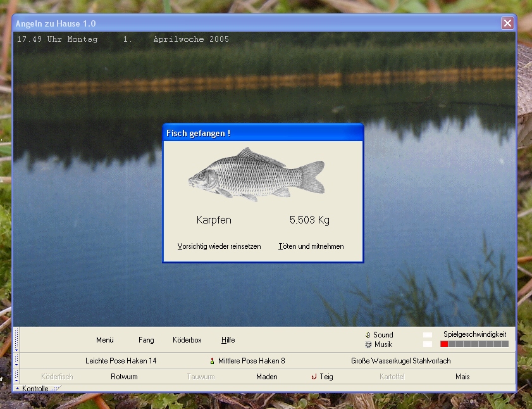Image resolution: width=532 pixels, height=409 pixels.
Task: Open the Hilfe menu
Action: pos(228,340)
